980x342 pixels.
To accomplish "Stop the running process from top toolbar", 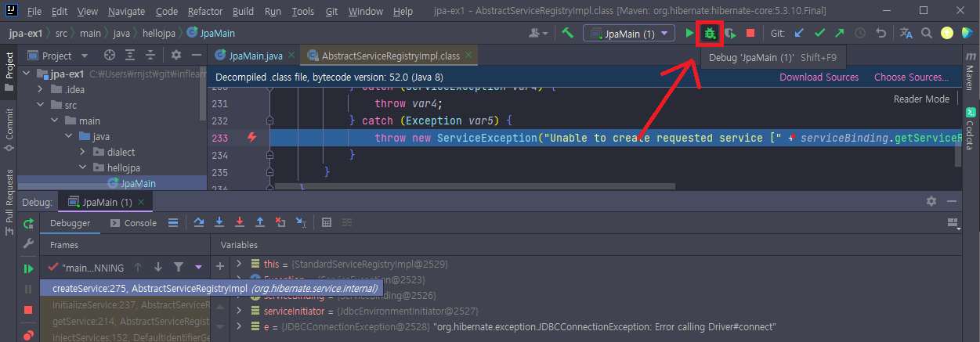I will click(x=750, y=34).
